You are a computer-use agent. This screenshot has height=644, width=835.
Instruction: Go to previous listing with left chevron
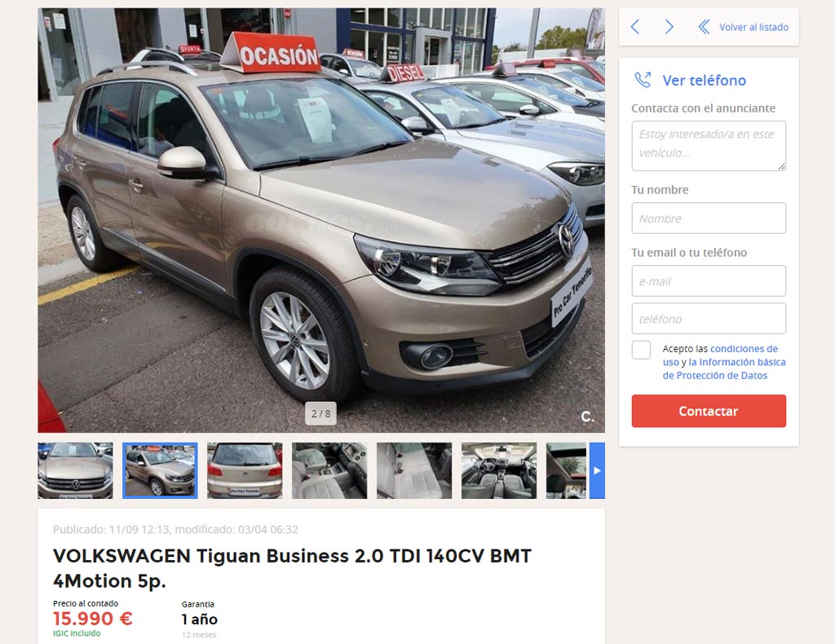(634, 27)
